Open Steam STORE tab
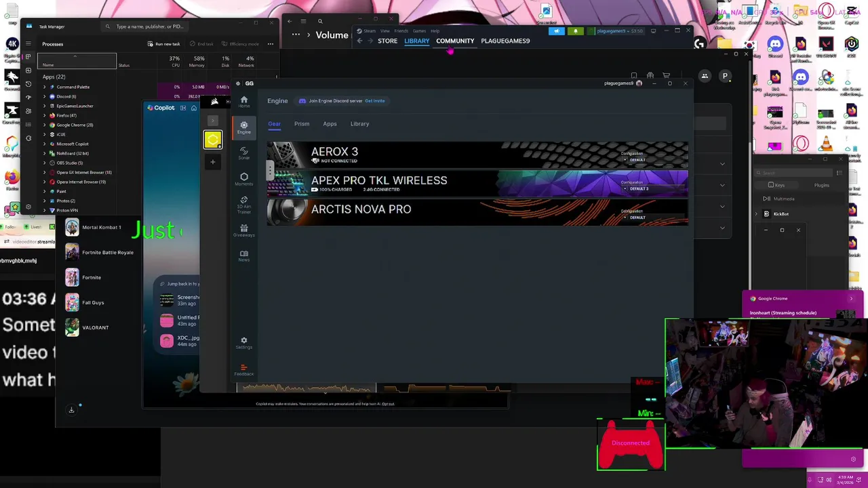Viewport: 868px width, 488px height. point(387,41)
